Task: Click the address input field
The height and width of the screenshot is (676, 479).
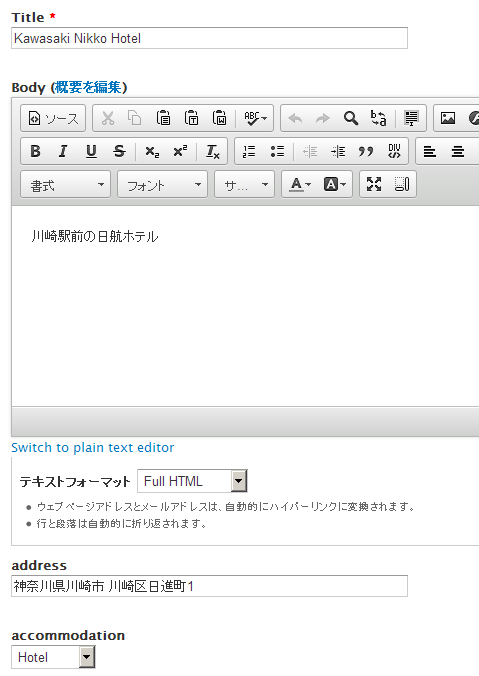Action: click(210, 586)
